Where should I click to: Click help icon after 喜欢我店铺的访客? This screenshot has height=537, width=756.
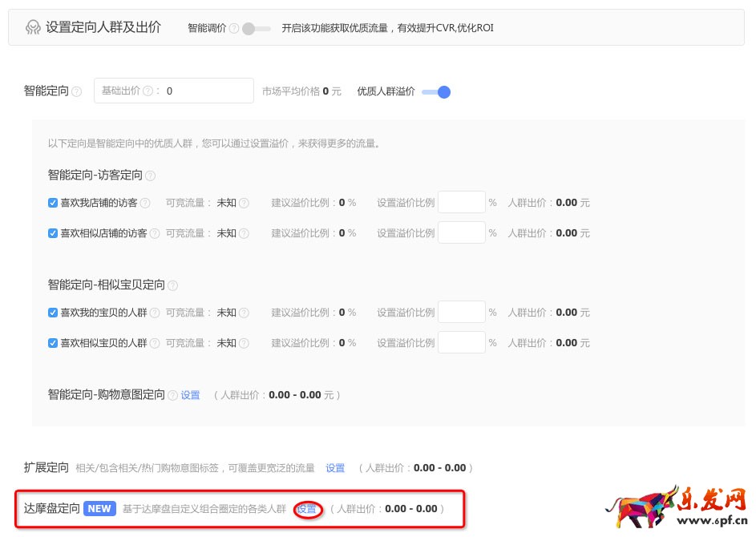tap(144, 204)
